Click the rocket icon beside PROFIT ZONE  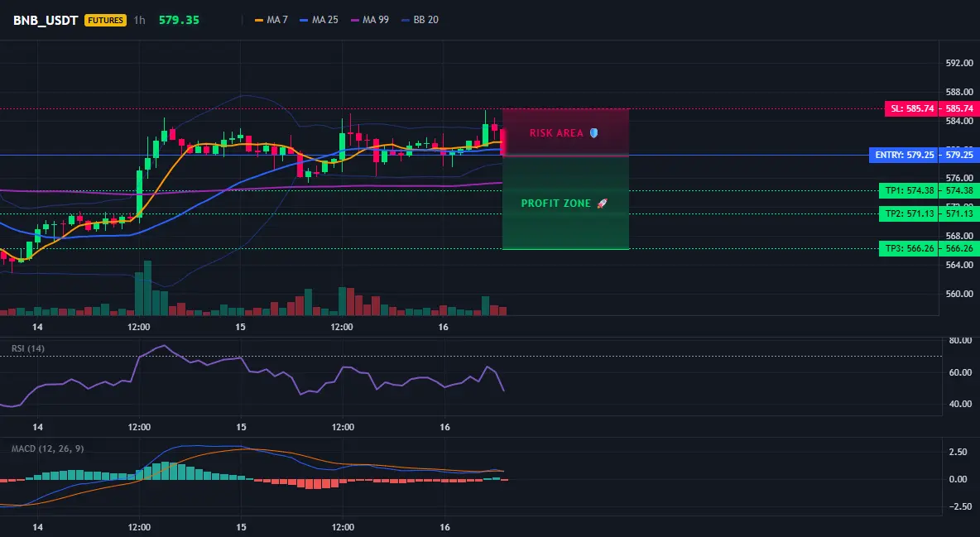pyautogui.click(x=603, y=204)
